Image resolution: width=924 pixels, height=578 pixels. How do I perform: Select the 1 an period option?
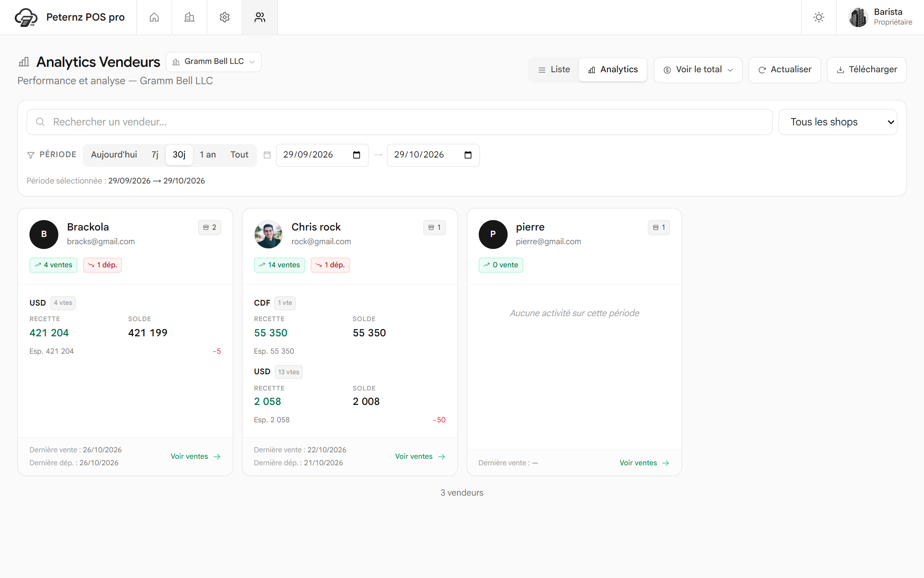point(208,155)
